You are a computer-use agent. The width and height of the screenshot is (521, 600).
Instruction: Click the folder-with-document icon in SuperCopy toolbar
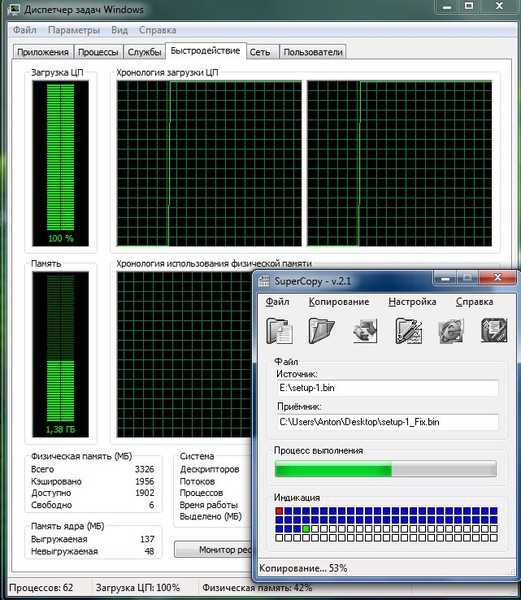(280, 331)
